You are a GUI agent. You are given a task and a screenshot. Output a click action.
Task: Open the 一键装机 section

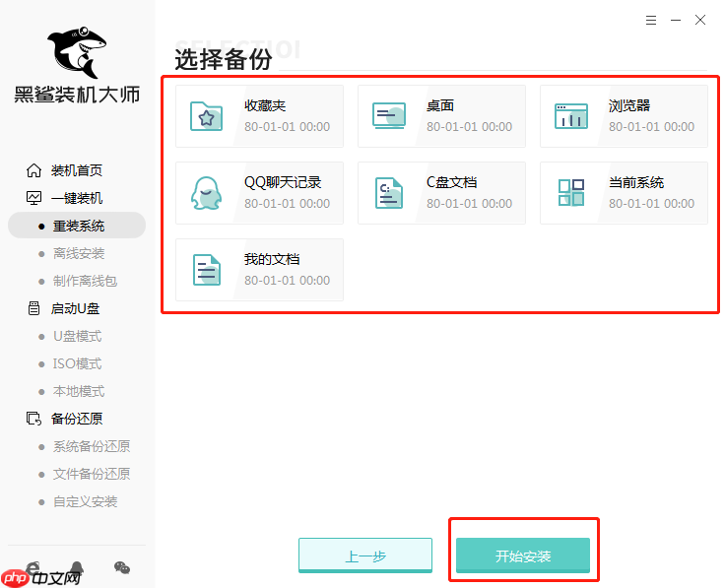76,198
